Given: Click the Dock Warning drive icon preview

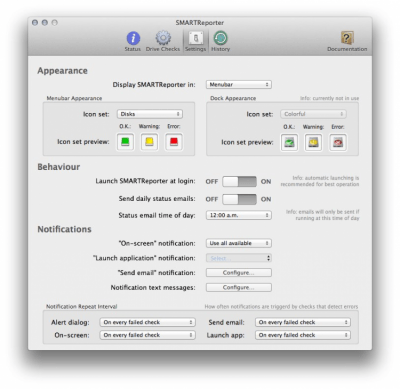Looking at the screenshot, I should click(313, 143).
